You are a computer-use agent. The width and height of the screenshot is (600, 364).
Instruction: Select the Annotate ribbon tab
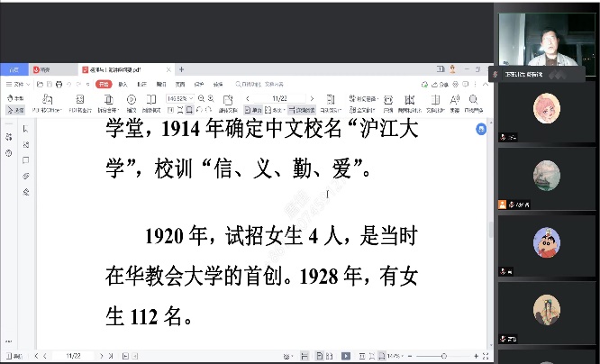click(x=142, y=84)
